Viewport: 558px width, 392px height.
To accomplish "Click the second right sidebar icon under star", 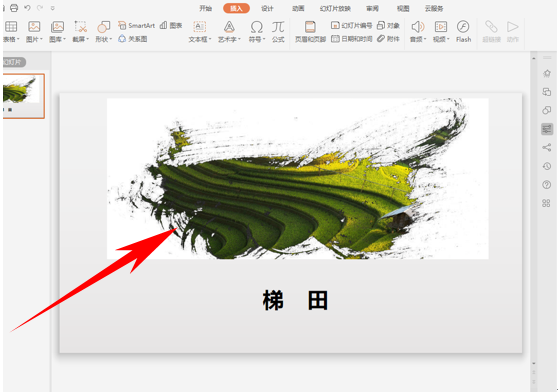I will pyautogui.click(x=547, y=92).
